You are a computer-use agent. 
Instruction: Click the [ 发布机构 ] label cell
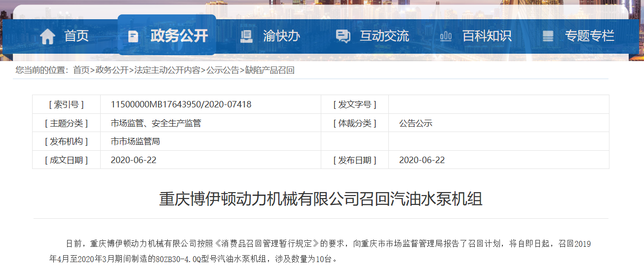coord(67,141)
